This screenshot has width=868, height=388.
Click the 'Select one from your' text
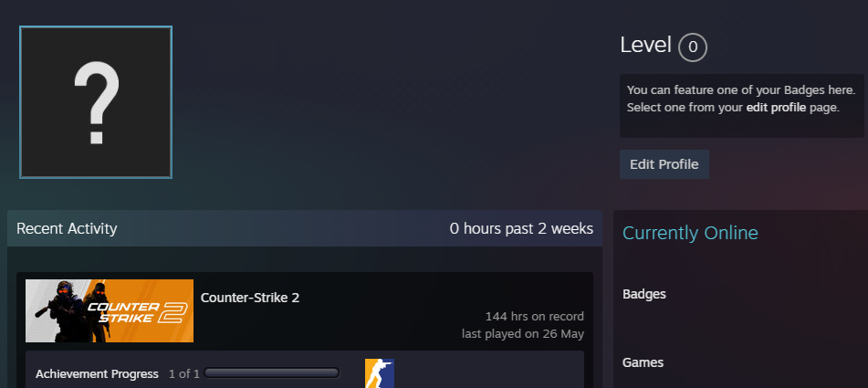(x=685, y=108)
